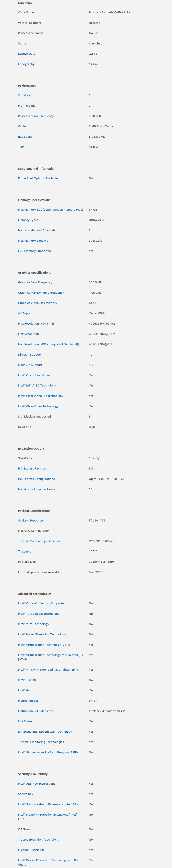Click Intel Hyper-Threading Technology link
Viewport: 172px width, 868px height.
point(42,635)
